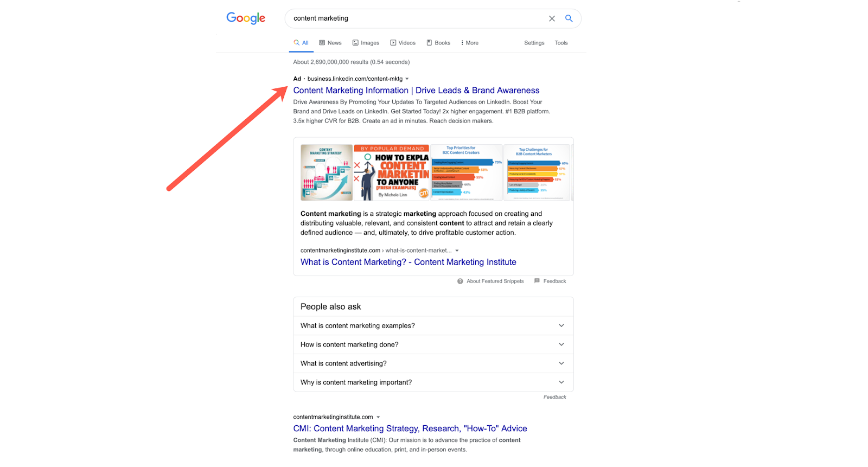Open the LinkedIn 'Content Marketing Information' ad link
The width and height of the screenshot is (868, 467).
click(x=416, y=91)
